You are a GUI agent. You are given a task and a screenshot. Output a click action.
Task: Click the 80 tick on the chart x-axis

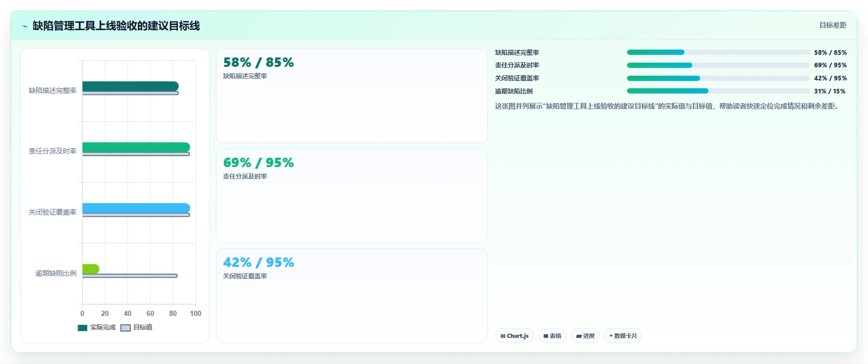coord(173,313)
